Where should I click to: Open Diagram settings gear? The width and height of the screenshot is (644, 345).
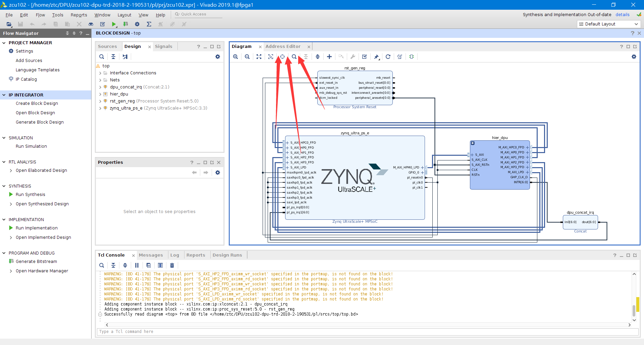(634, 57)
